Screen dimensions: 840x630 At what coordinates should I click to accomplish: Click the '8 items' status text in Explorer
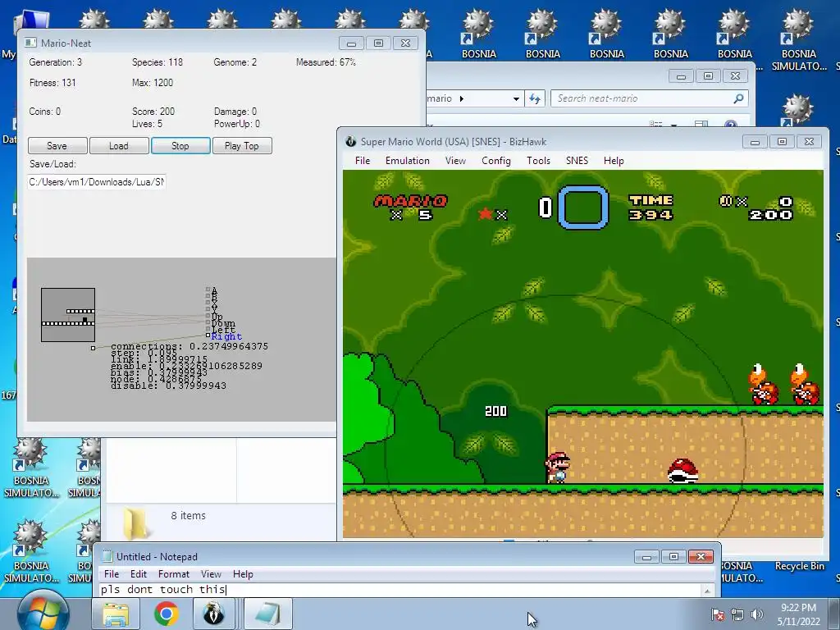(x=188, y=515)
